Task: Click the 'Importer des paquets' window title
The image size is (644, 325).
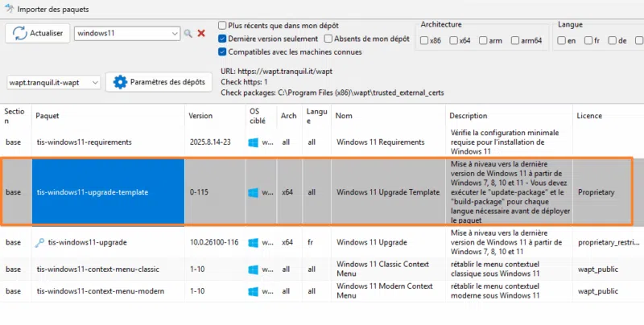Action: 52,9
